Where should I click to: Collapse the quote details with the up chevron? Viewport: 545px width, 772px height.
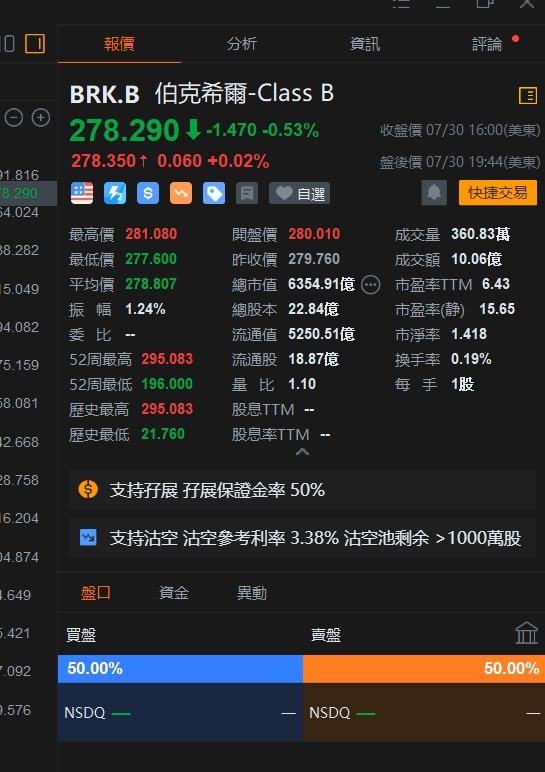click(302, 451)
